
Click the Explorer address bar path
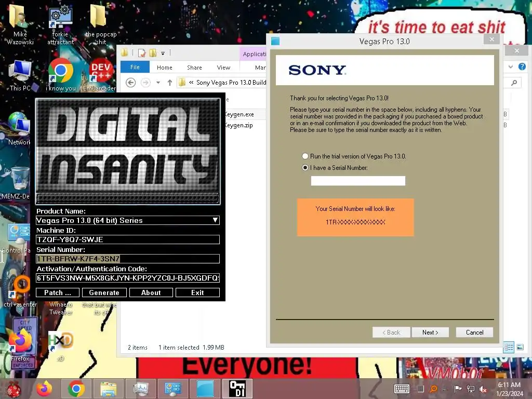pos(222,83)
